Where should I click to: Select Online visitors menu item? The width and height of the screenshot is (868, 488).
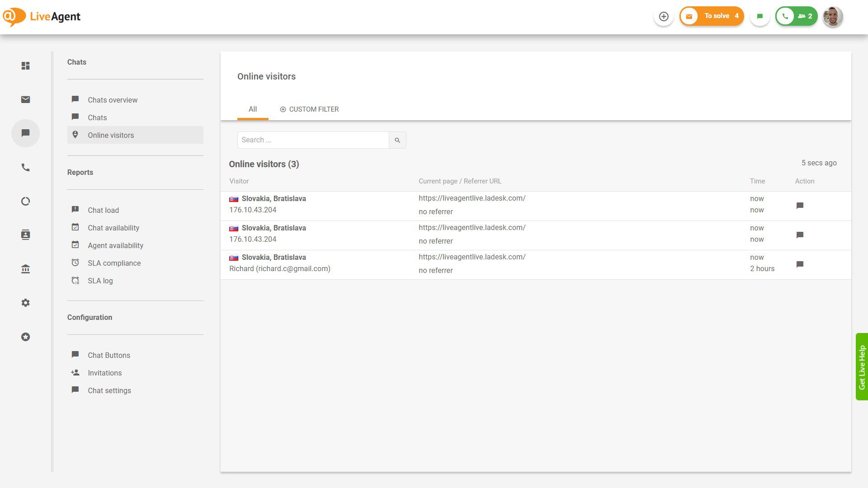pyautogui.click(x=135, y=135)
